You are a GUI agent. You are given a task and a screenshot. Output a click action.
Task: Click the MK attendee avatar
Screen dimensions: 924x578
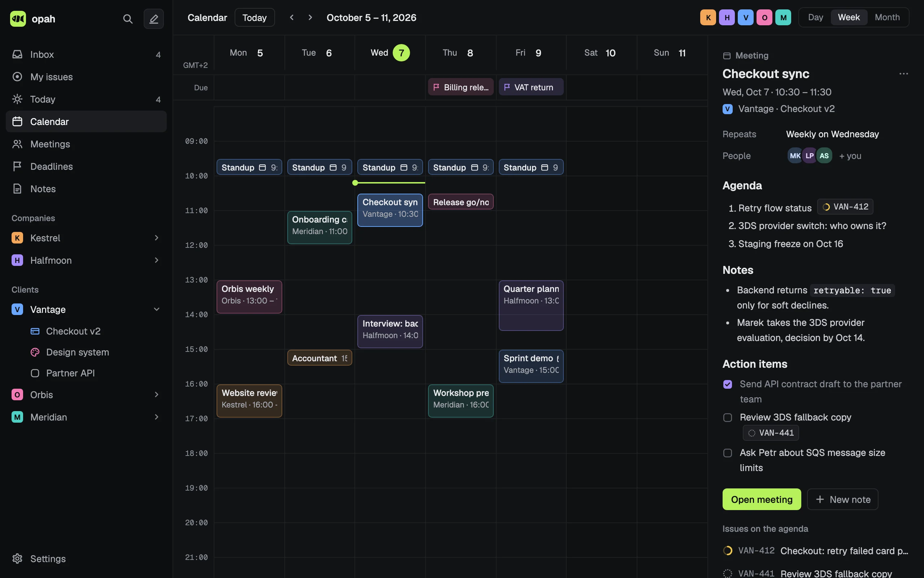pos(795,156)
